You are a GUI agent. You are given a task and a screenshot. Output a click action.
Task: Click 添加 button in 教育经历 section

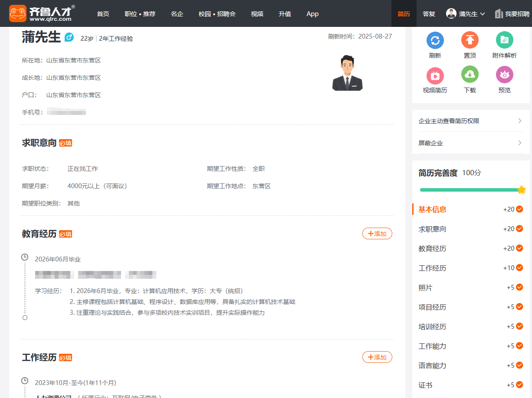click(377, 234)
